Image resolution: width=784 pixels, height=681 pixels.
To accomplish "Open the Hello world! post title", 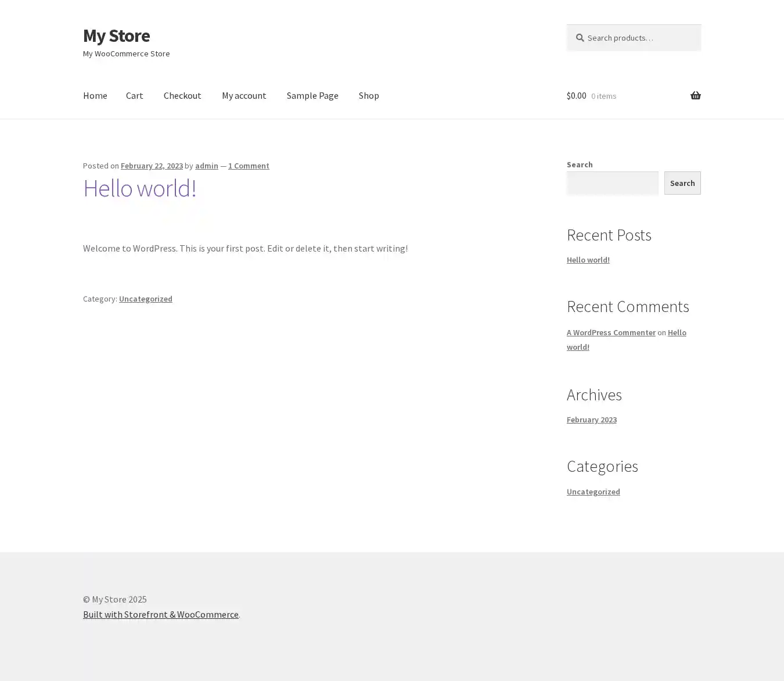I will [x=139, y=188].
